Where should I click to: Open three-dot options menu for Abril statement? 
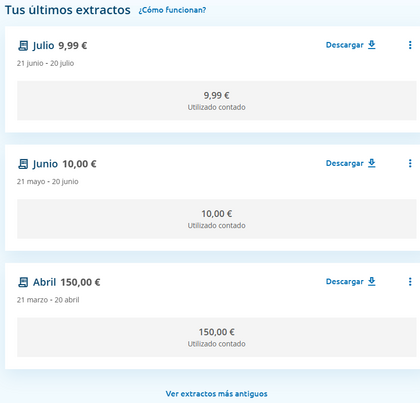(410, 282)
